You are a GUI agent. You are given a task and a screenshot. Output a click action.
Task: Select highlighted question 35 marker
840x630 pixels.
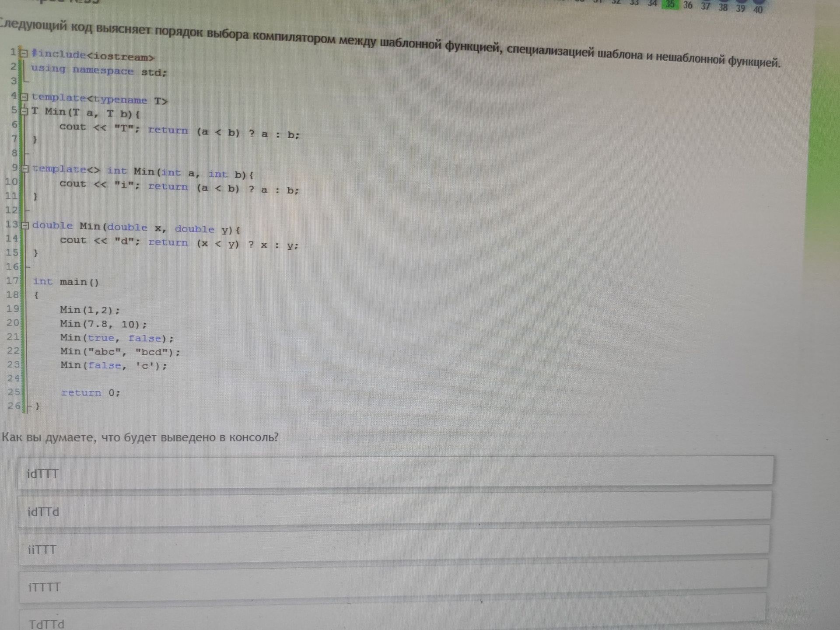tap(670, 4)
